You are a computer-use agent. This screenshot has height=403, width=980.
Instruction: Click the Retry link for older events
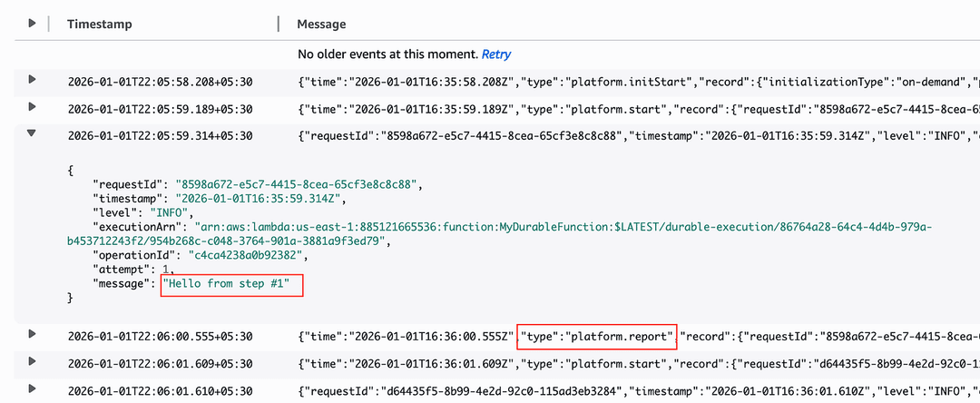click(x=496, y=54)
